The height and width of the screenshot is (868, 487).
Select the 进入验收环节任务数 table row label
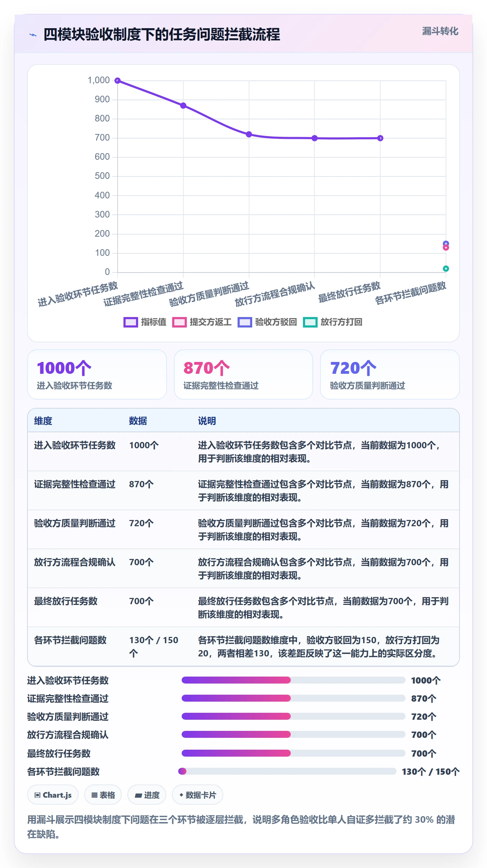coord(75,445)
